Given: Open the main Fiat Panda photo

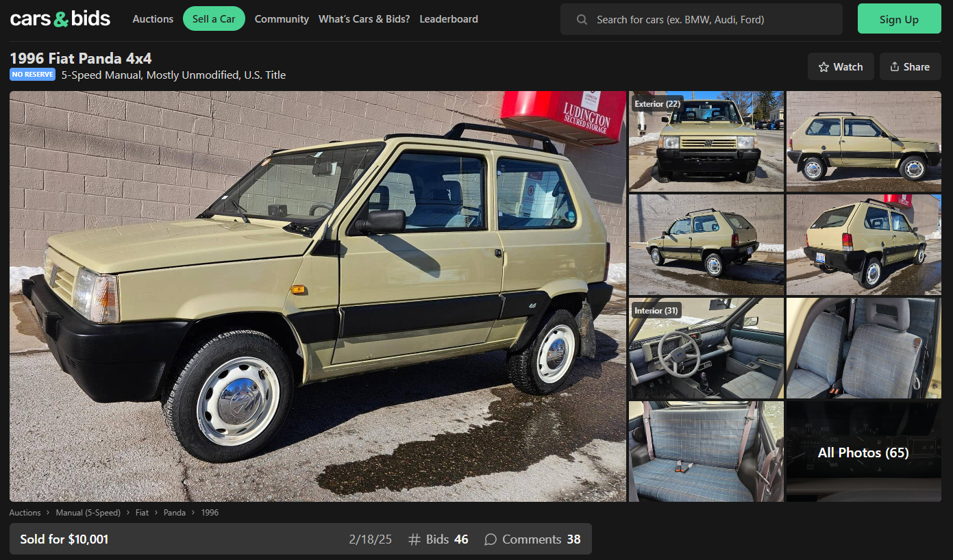Looking at the screenshot, I should tap(318, 296).
